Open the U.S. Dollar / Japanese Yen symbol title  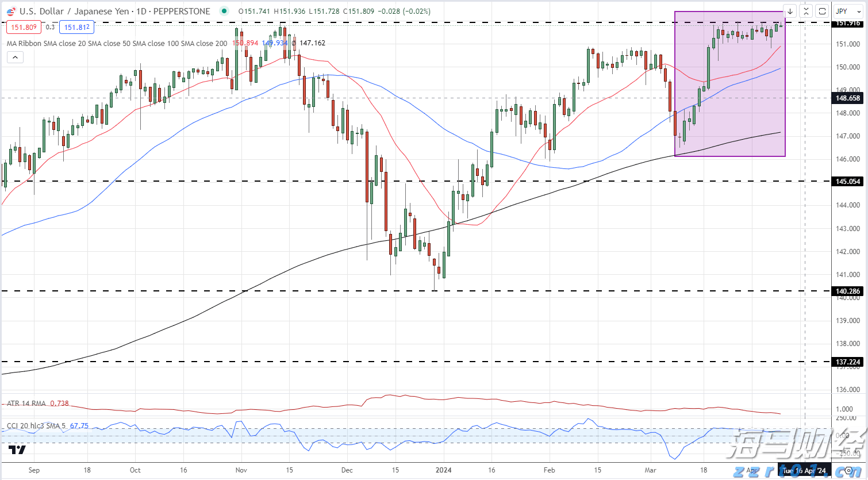coord(115,11)
